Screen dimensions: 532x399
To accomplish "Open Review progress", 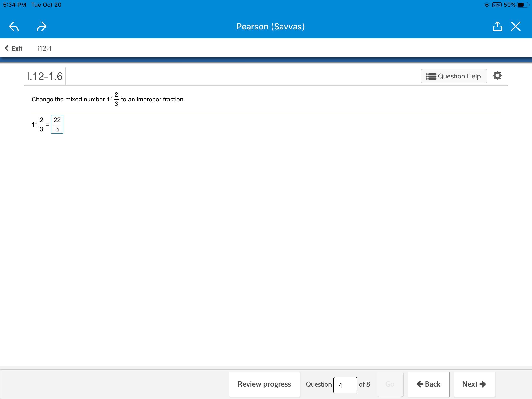I will [264, 384].
